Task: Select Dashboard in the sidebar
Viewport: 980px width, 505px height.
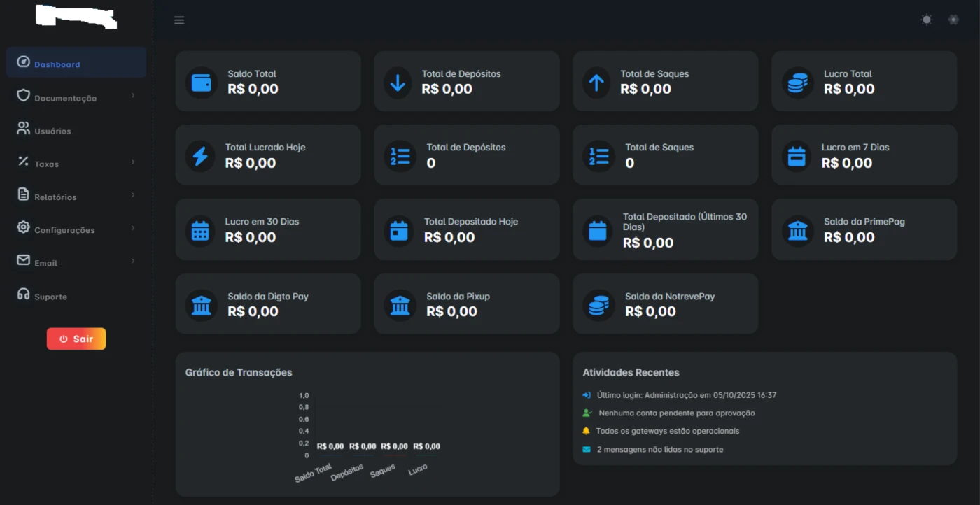Action: [x=57, y=64]
